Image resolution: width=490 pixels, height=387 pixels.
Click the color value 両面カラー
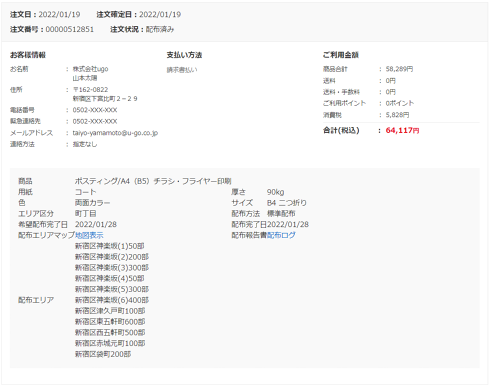[92, 203]
